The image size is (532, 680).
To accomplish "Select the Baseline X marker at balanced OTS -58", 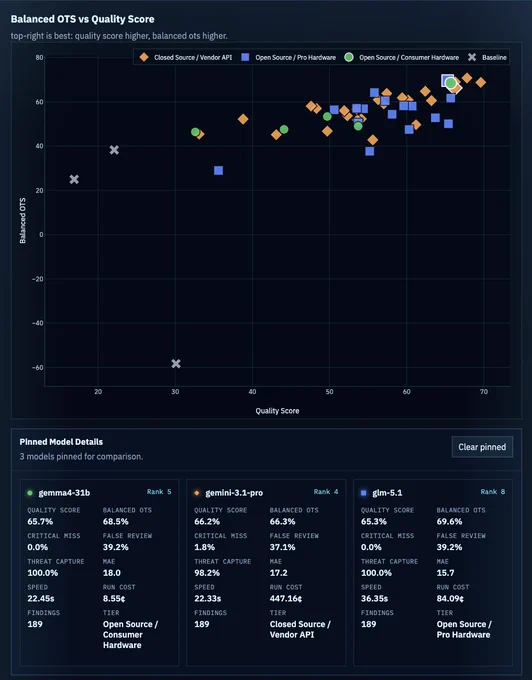I will (x=176, y=363).
